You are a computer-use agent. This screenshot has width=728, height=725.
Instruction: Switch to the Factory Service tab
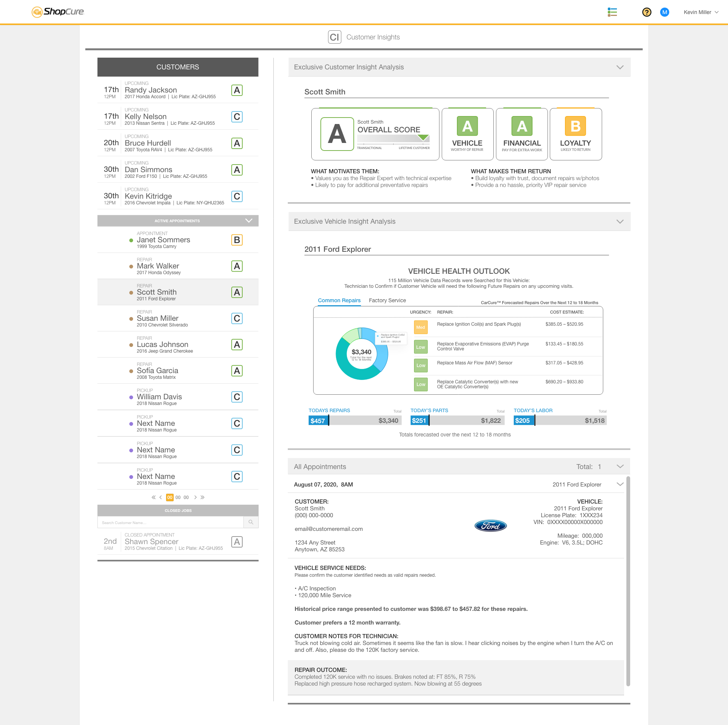[x=387, y=300]
